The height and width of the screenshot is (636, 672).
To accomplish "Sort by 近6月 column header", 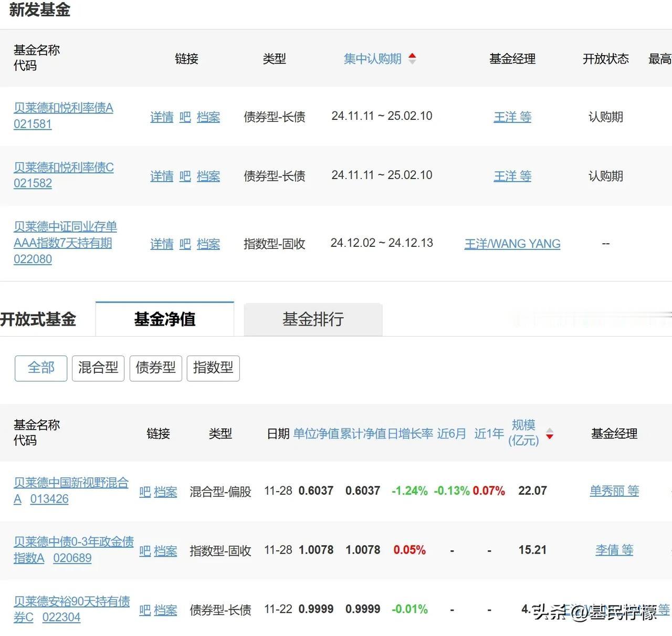I will 451,434.
